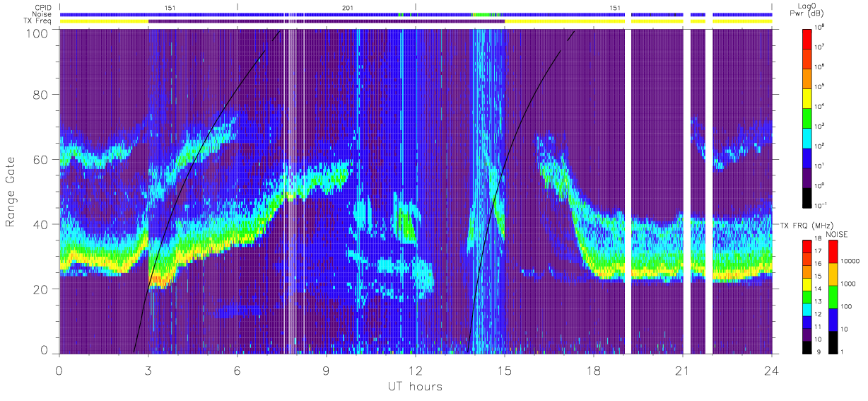Click the 10^8 power colorbar label
Image resolution: width=868 pixels, height=401 pixels.
coord(821,28)
